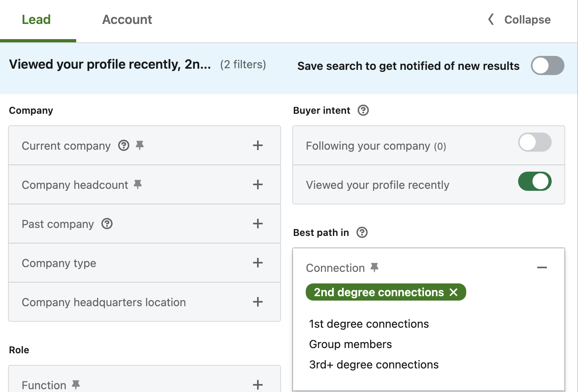578x392 pixels.
Task: Expand Company headquarters location filter
Action: [x=258, y=302]
